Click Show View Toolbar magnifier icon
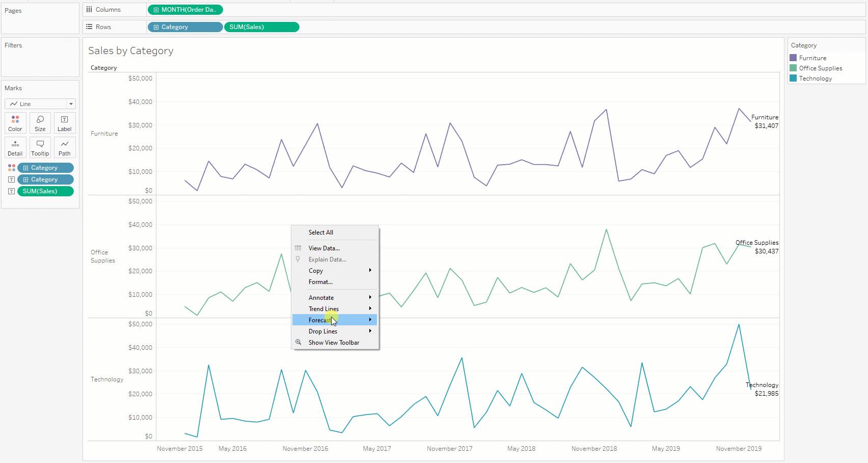The height and width of the screenshot is (463, 868). tap(299, 342)
